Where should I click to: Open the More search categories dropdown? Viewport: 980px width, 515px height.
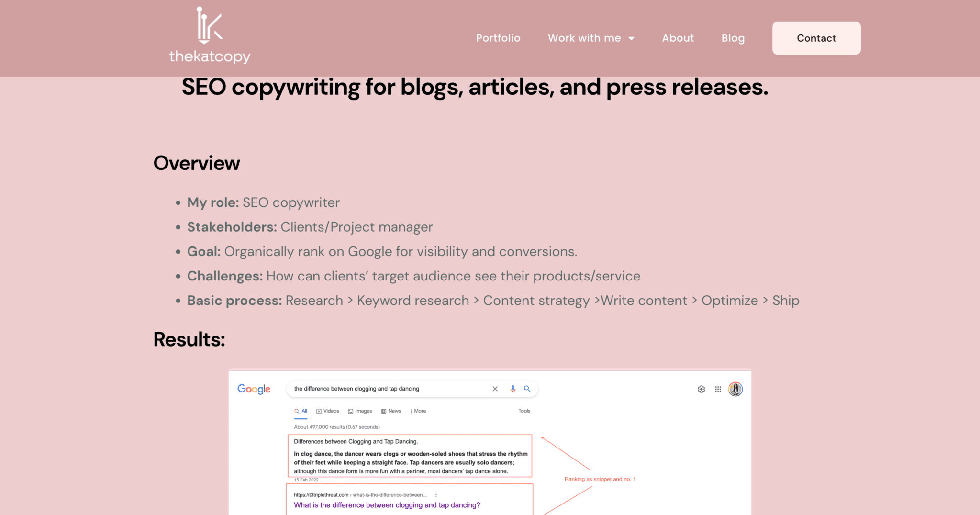[x=417, y=411]
